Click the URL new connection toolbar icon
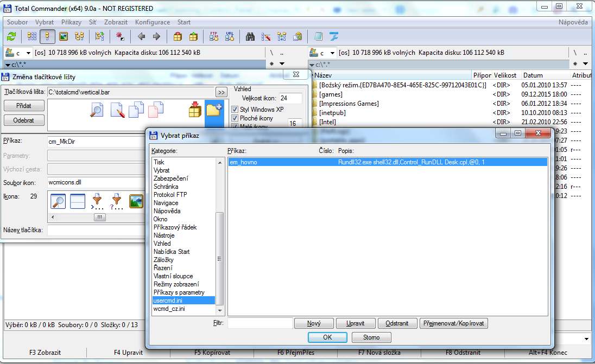The width and height of the screenshot is (595, 364). pyautogui.click(x=230, y=36)
